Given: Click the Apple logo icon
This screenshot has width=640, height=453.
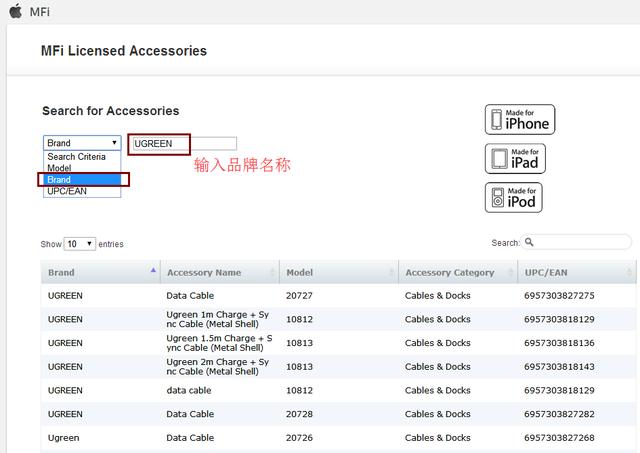Looking at the screenshot, I should pyautogui.click(x=15, y=10).
